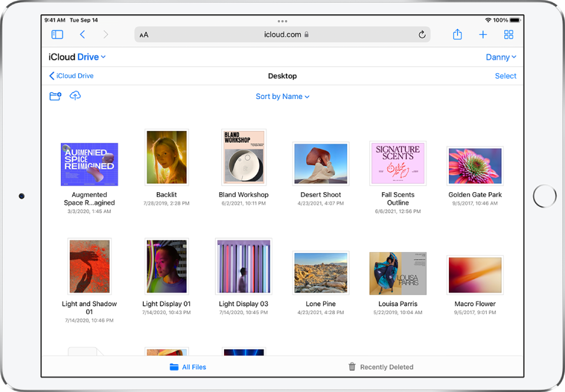Open Light and Shadow 01 thumbnail
Viewport: 565px width, 392px height.
coord(90,266)
